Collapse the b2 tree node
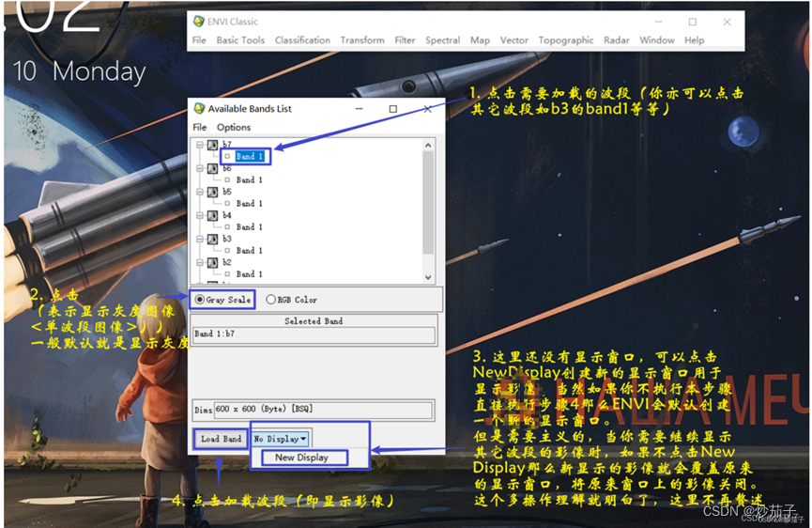812x528 pixels. point(199,263)
